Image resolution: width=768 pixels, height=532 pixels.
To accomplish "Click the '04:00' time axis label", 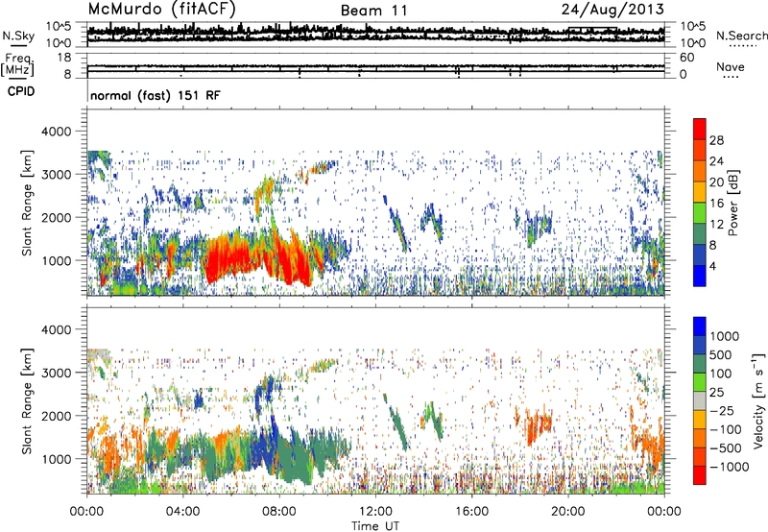I will click(x=182, y=511).
